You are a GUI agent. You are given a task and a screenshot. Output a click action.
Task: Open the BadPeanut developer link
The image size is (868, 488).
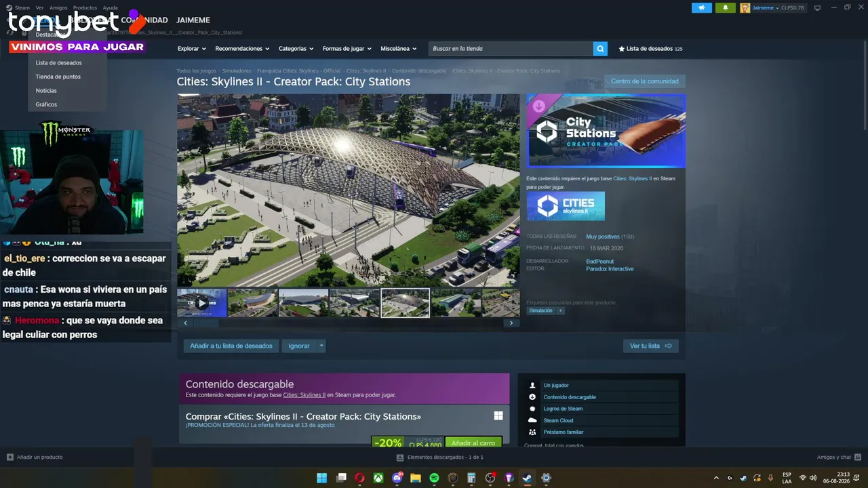(600, 262)
